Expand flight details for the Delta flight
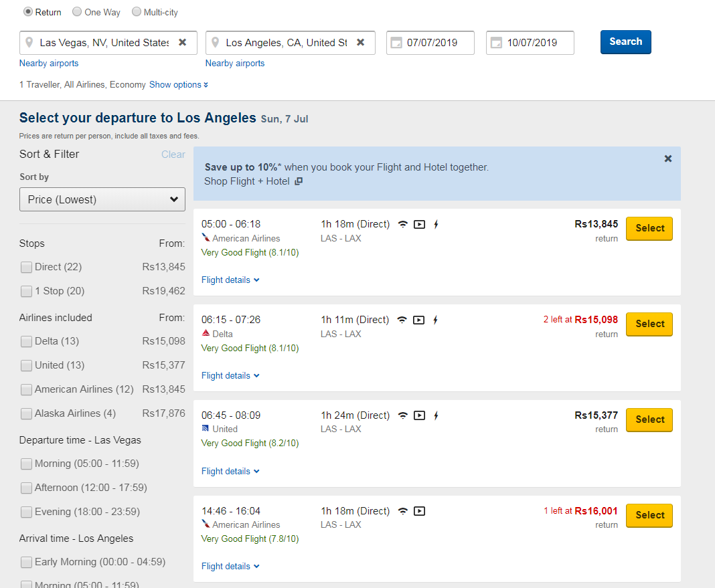The width and height of the screenshot is (715, 588). pos(230,375)
